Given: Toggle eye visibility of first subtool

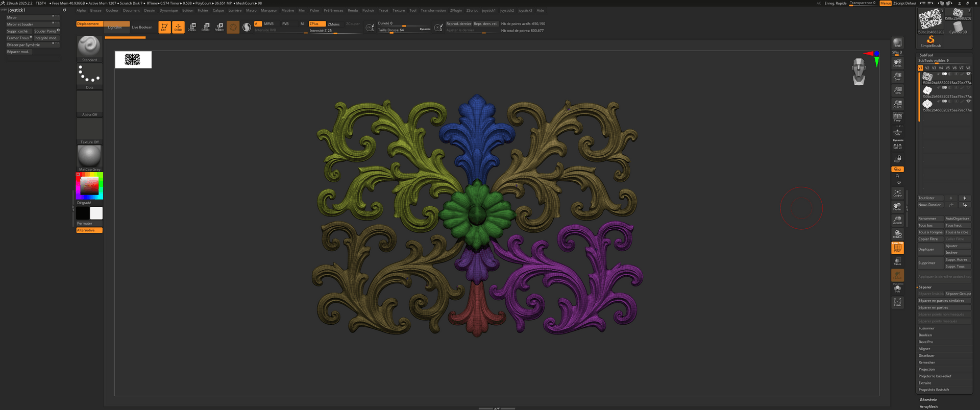Looking at the screenshot, I should (x=968, y=74).
